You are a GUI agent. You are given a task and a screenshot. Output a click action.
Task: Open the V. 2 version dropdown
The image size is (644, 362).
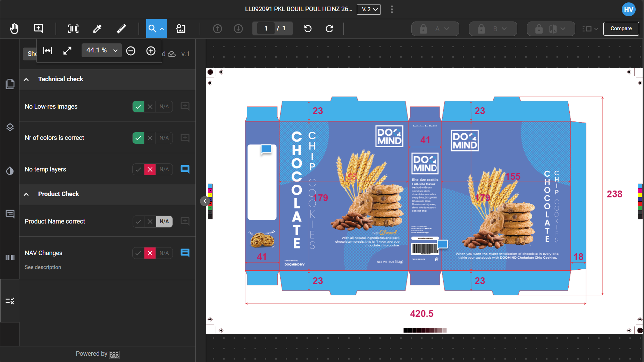click(x=369, y=9)
